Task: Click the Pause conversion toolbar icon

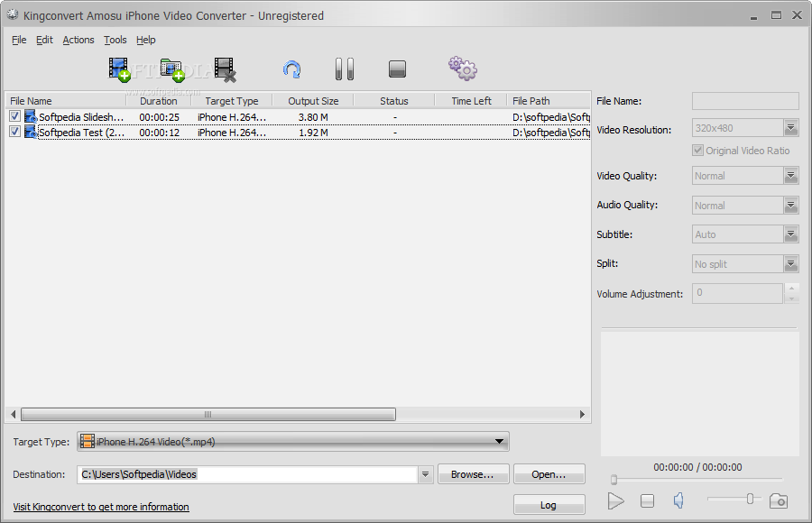Action: (345, 69)
